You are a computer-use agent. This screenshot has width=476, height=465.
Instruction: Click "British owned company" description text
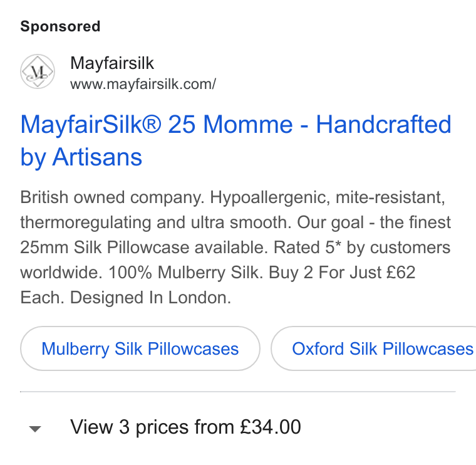click(x=112, y=197)
